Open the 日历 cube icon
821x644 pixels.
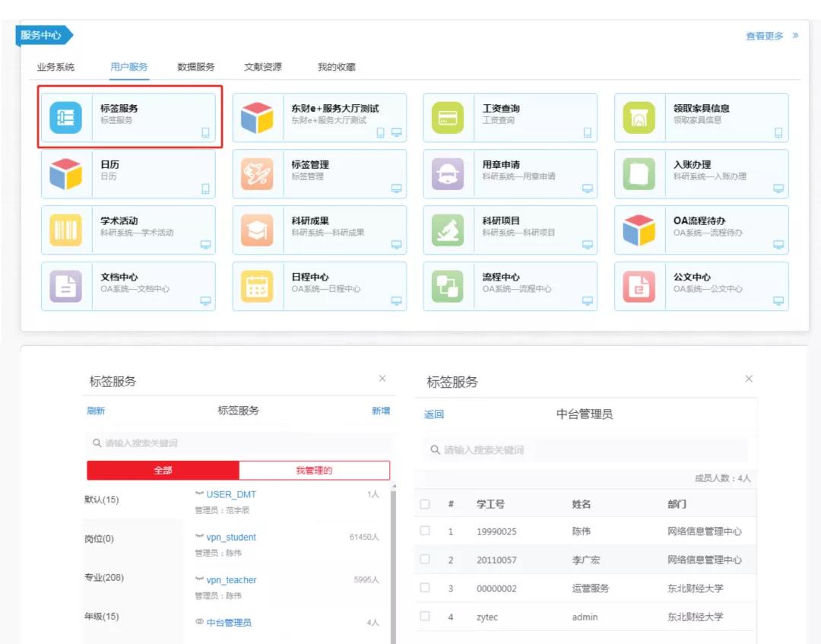[65, 174]
